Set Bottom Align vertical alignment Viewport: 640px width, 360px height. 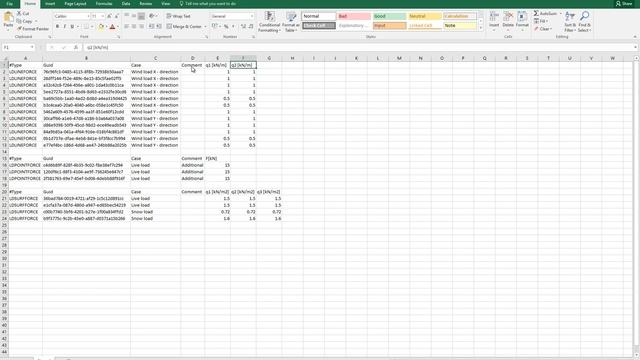141,16
